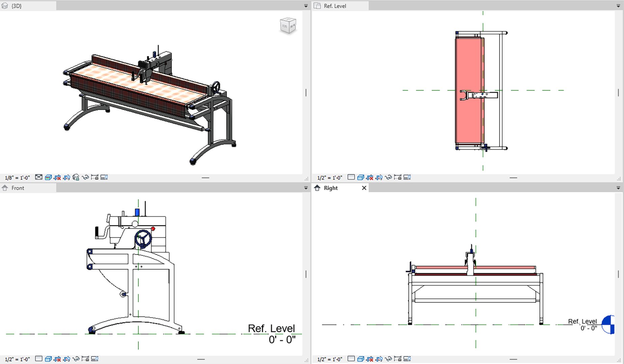Show crop region in Right view
Image resolution: width=624 pixels, height=364 pixels.
pyautogui.click(x=379, y=359)
